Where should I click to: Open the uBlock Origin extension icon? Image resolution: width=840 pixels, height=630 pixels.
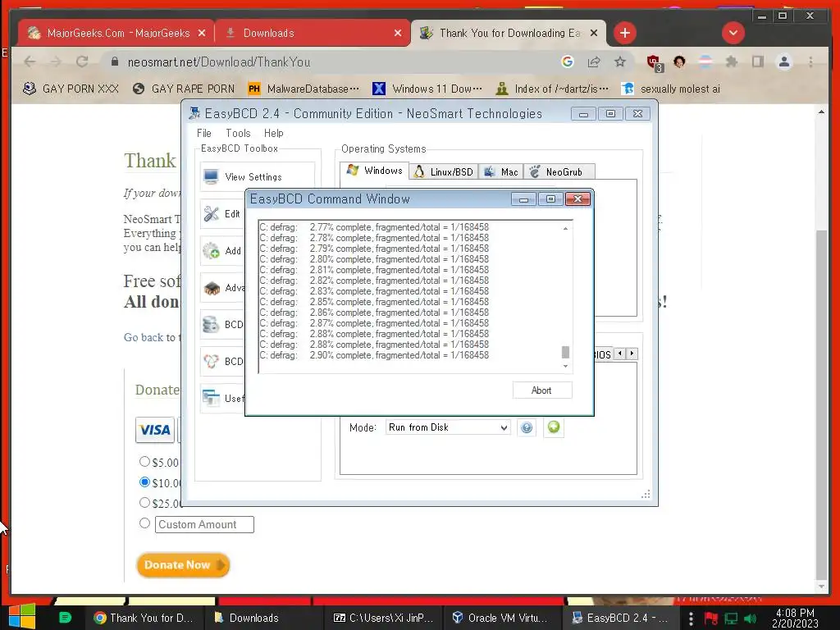pos(654,62)
